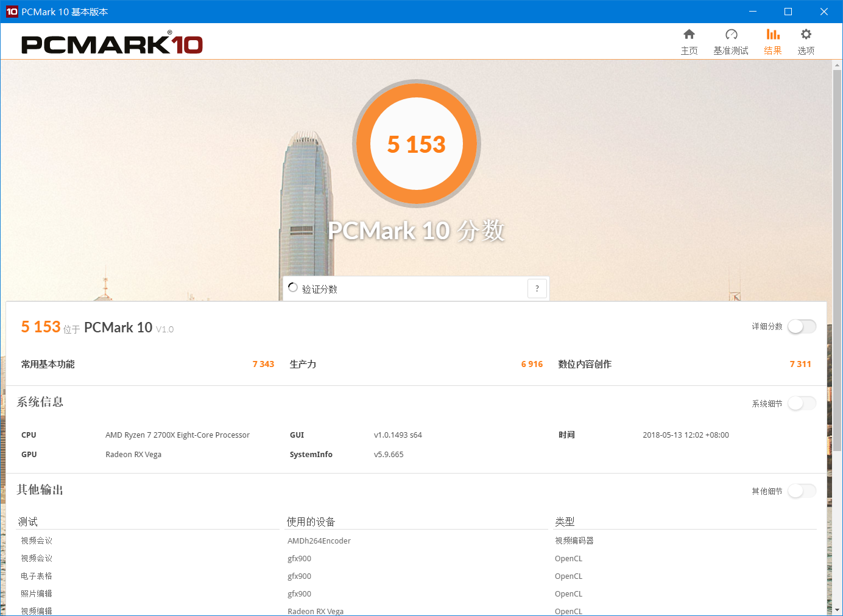The image size is (843, 616).
Task: Toggle the 其他细节 switch
Action: (802, 491)
